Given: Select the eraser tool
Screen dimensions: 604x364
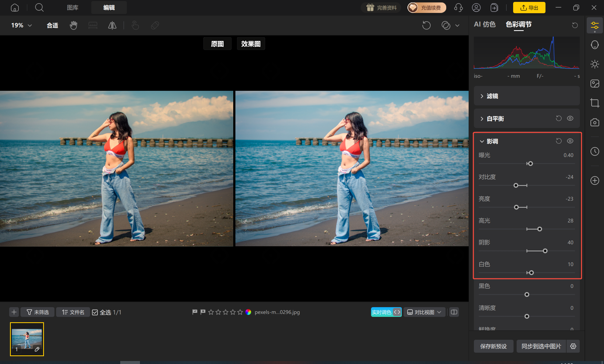Looking at the screenshot, I should point(155,25).
